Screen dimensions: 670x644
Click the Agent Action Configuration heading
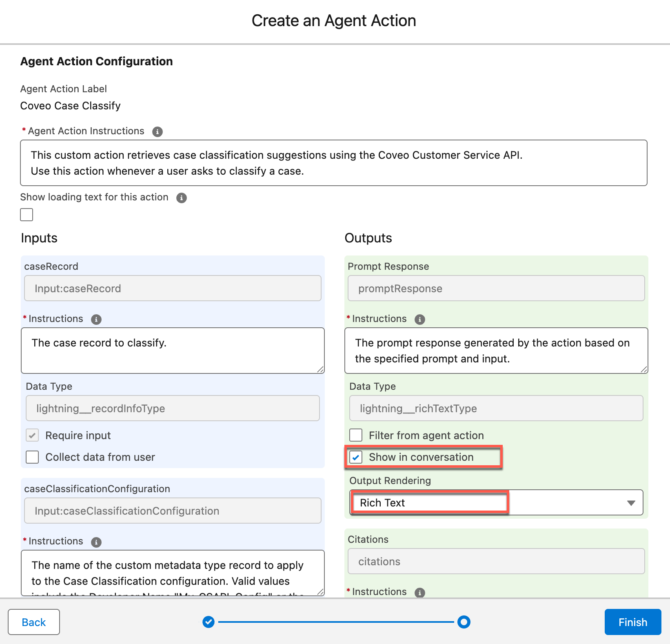coord(97,61)
